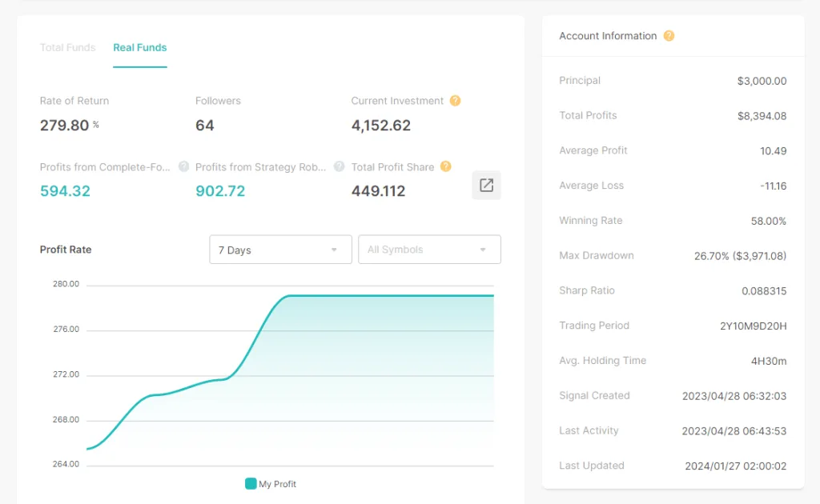Click help icon next to Current Investment
Viewport: 820px width, 504px height.
tap(455, 101)
